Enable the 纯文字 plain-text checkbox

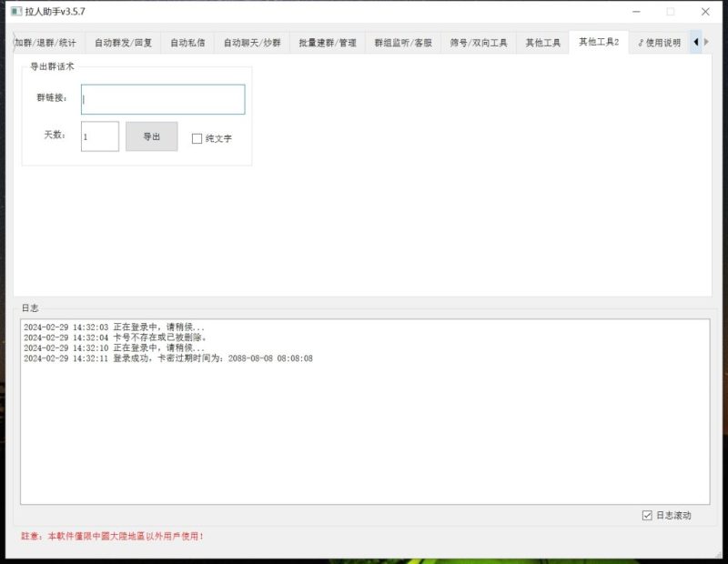[196, 137]
